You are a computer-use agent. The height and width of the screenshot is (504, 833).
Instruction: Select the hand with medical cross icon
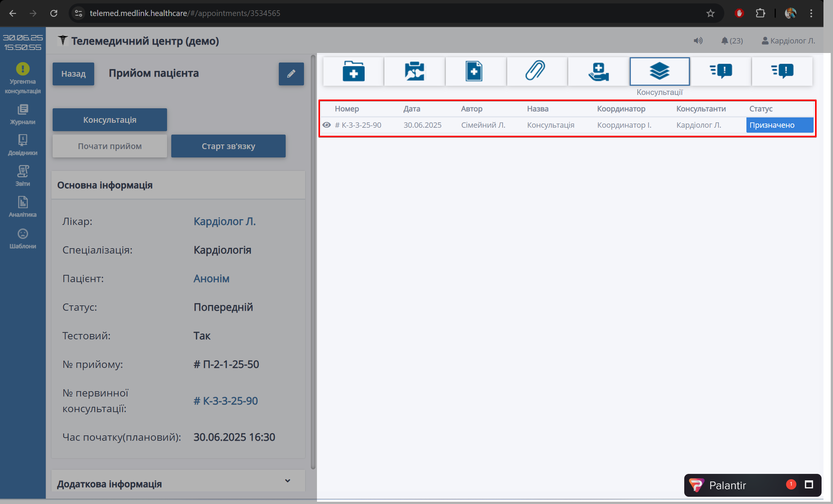tap(598, 71)
